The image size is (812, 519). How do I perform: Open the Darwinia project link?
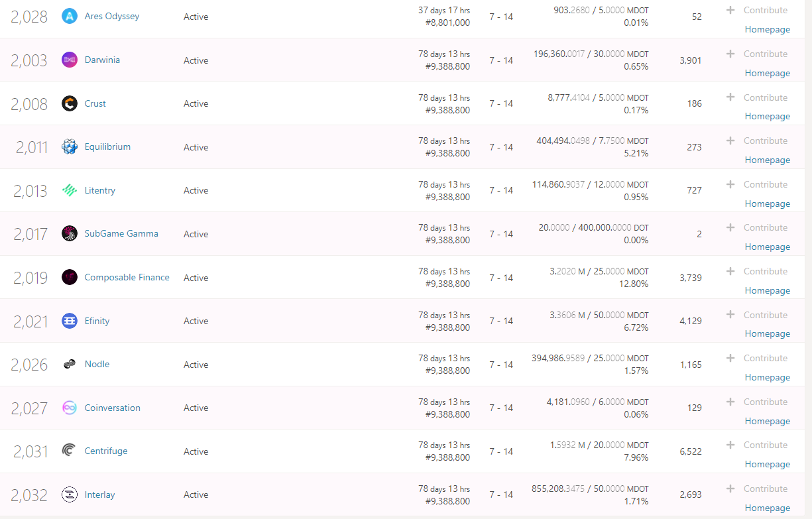(102, 60)
